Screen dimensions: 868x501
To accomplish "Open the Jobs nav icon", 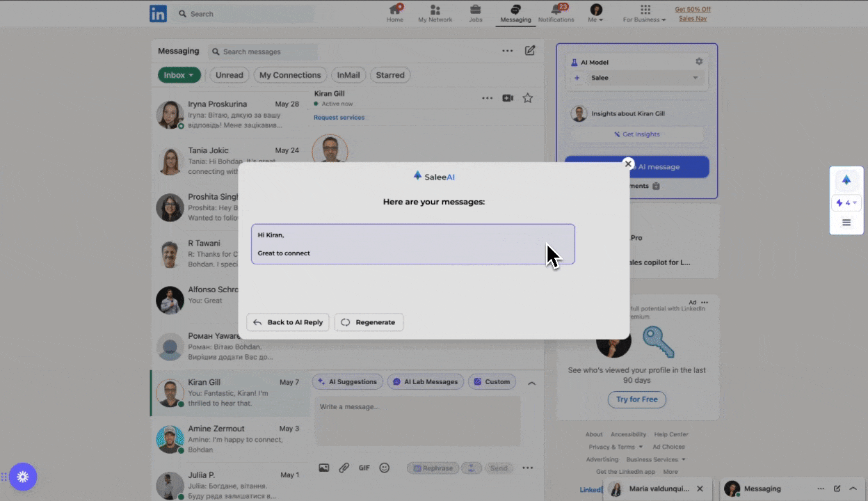I will [x=476, y=13].
